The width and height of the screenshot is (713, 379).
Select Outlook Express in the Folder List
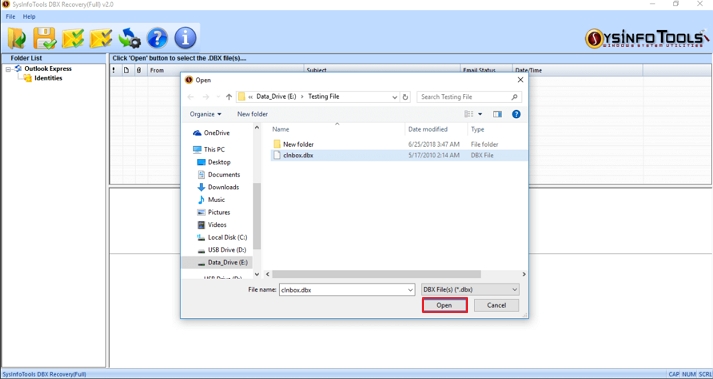(48, 69)
